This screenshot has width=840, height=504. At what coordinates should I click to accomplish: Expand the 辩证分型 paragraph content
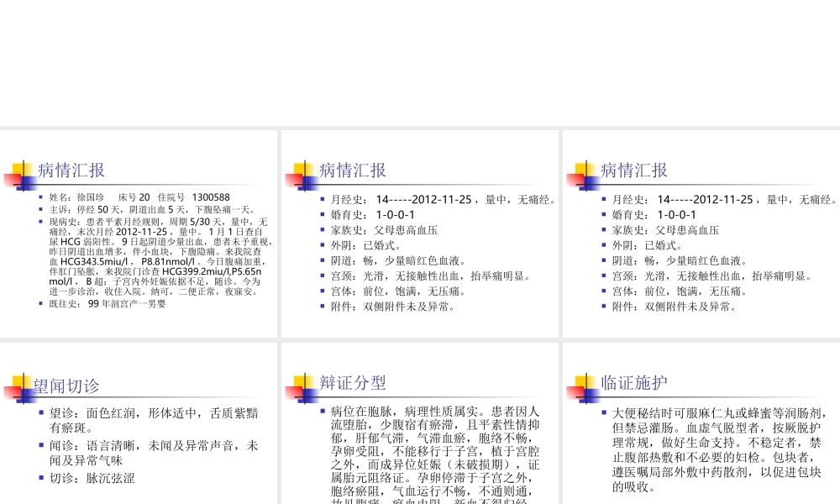(420, 458)
